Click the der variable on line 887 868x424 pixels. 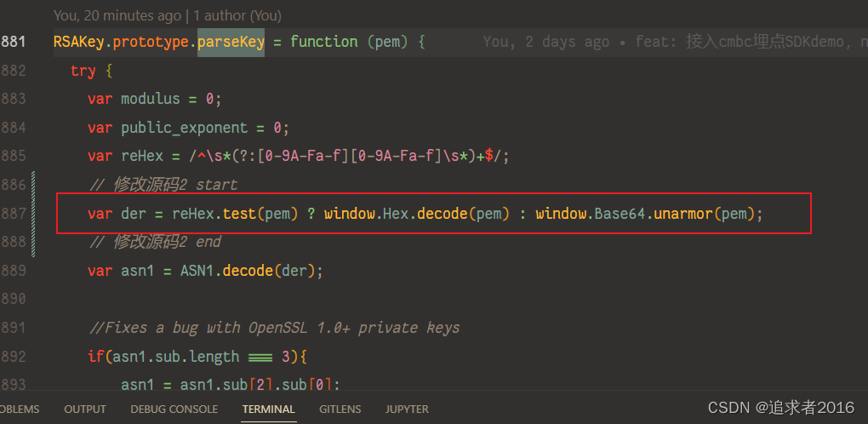(x=134, y=214)
